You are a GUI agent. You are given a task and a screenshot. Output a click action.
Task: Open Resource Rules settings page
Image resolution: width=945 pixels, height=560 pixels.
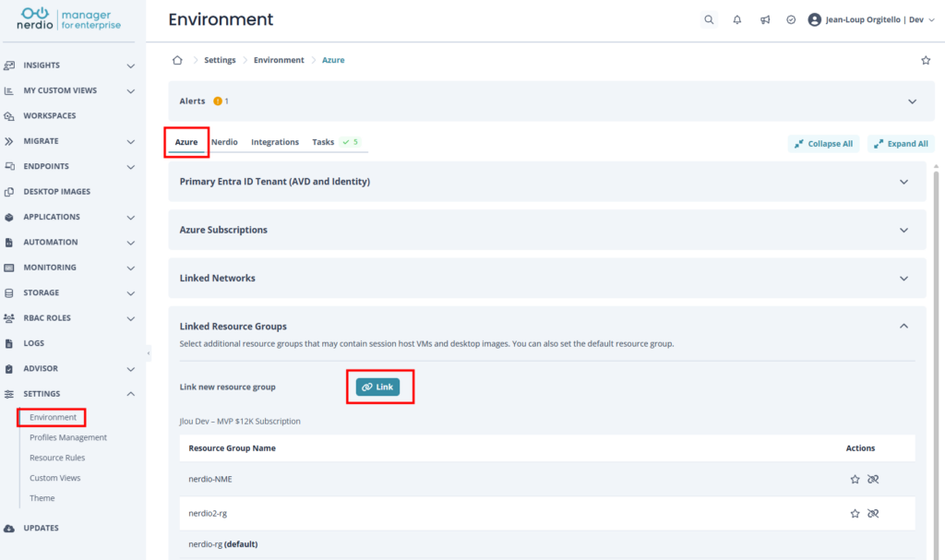[x=57, y=458]
